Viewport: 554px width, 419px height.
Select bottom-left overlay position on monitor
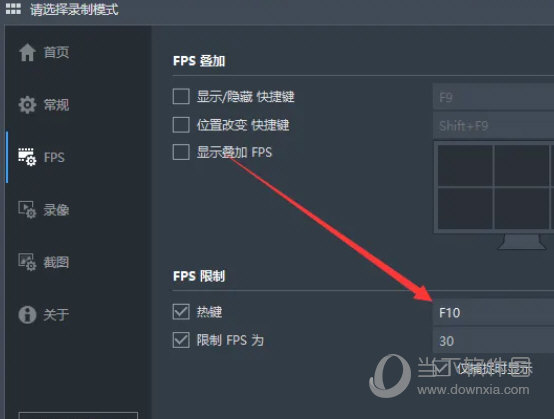(465, 208)
